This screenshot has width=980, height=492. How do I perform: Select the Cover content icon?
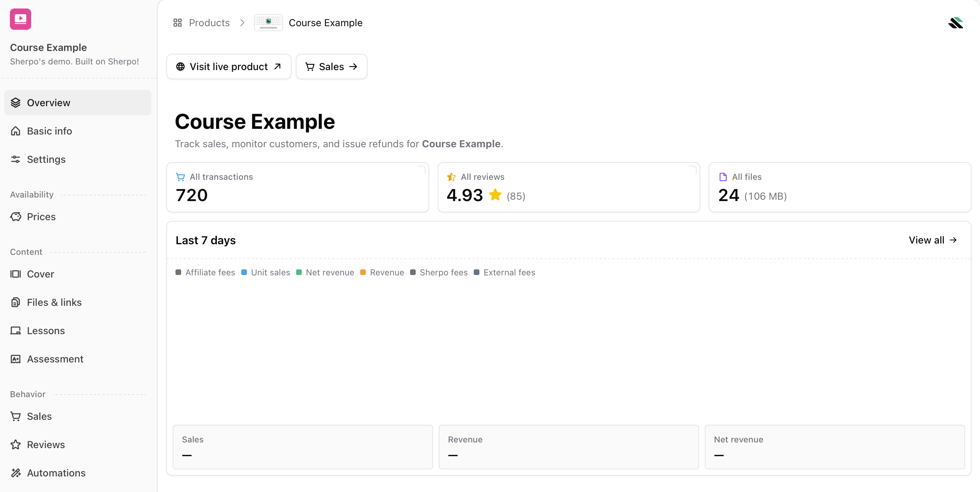coord(16,274)
